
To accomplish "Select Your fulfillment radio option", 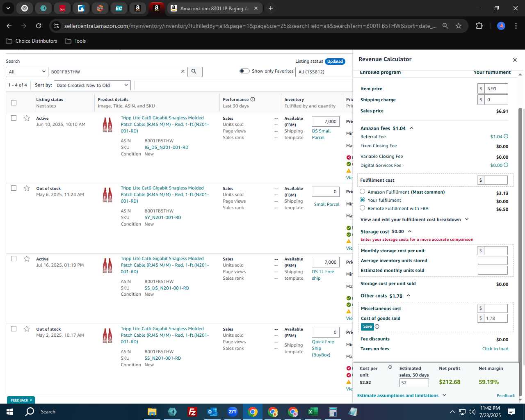I will (363, 200).
